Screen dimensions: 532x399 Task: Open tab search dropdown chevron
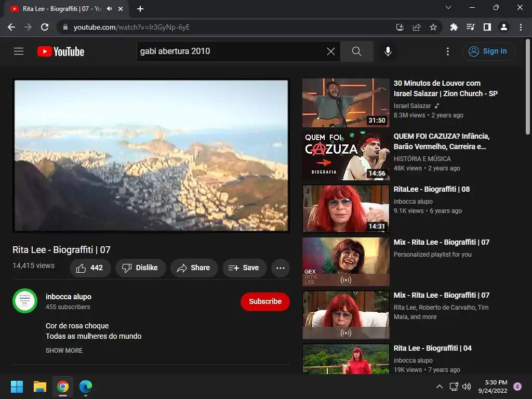448,7
